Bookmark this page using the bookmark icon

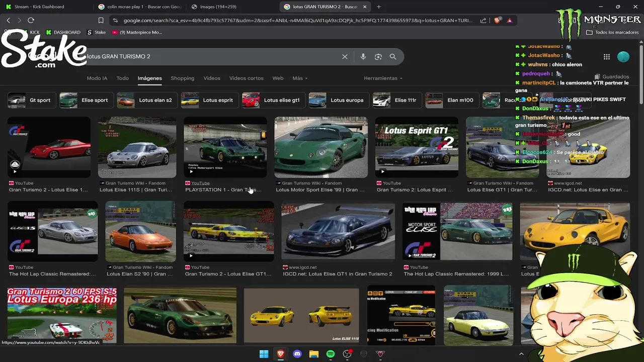pos(101,20)
